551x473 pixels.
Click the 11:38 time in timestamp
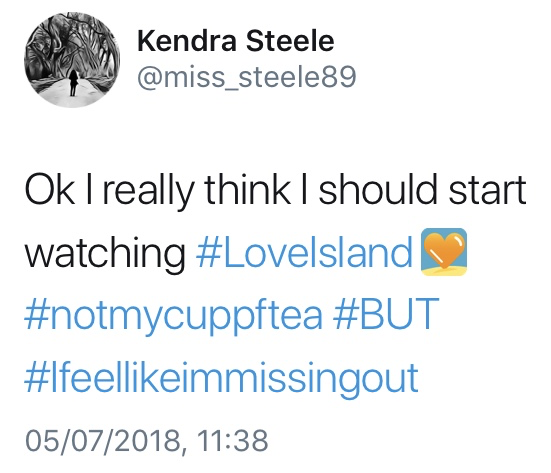[x=232, y=440]
